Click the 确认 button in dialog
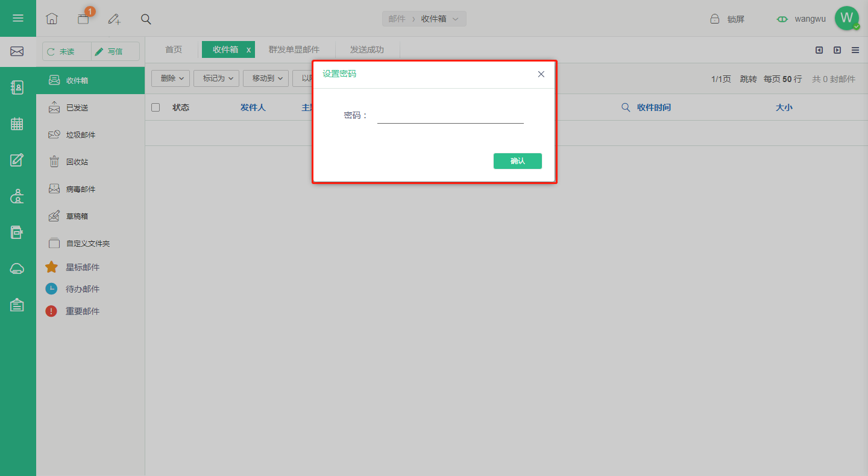 (518, 161)
